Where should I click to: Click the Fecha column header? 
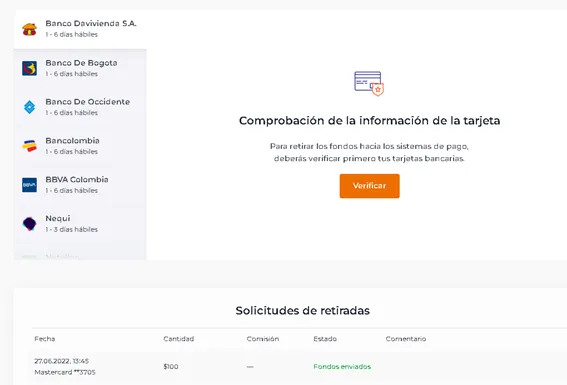click(x=45, y=339)
